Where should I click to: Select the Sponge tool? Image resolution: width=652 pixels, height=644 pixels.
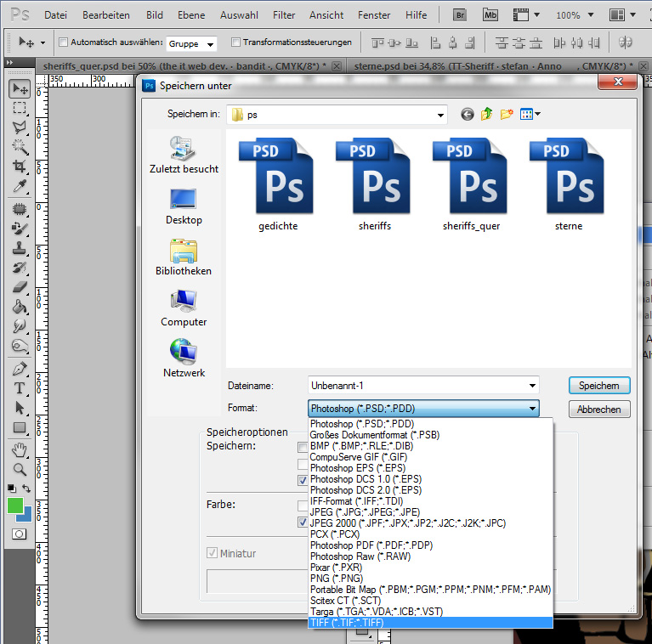point(20,346)
